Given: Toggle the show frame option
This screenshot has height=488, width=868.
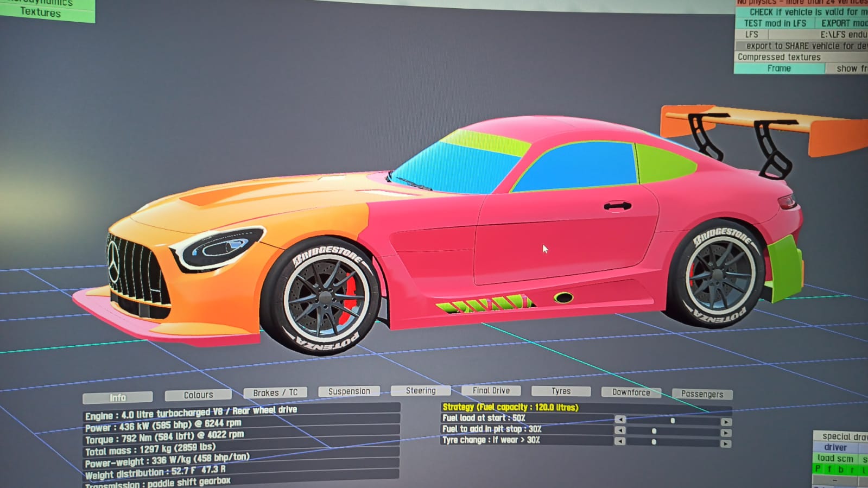Looking at the screenshot, I should click(847, 68).
